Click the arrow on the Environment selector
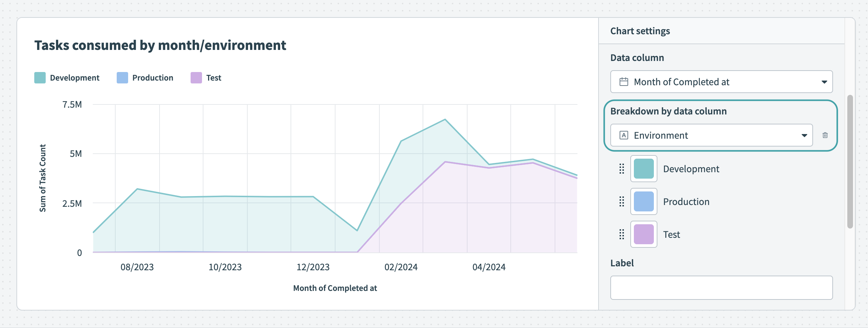The height and width of the screenshot is (328, 868). [x=804, y=135]
